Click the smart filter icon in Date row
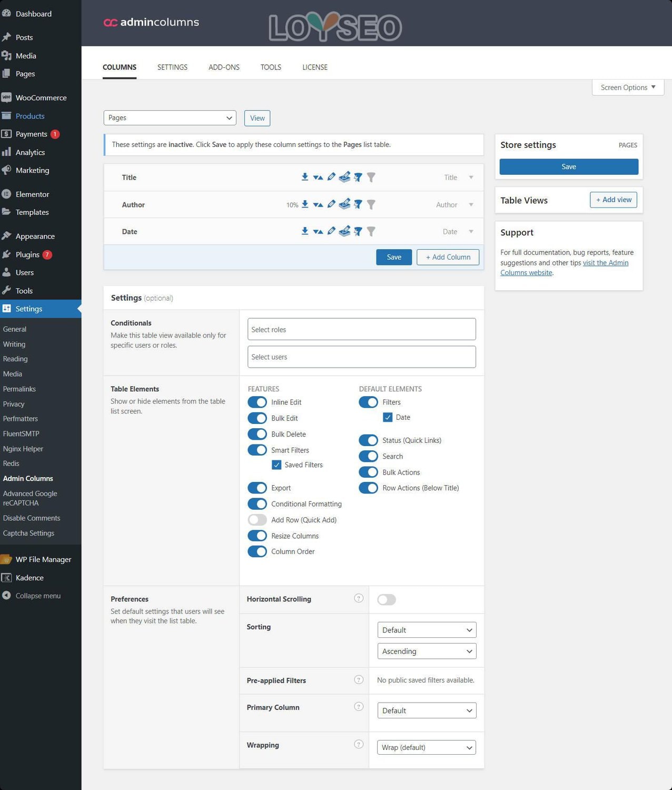The image size is (672, 790). (358, 232)
